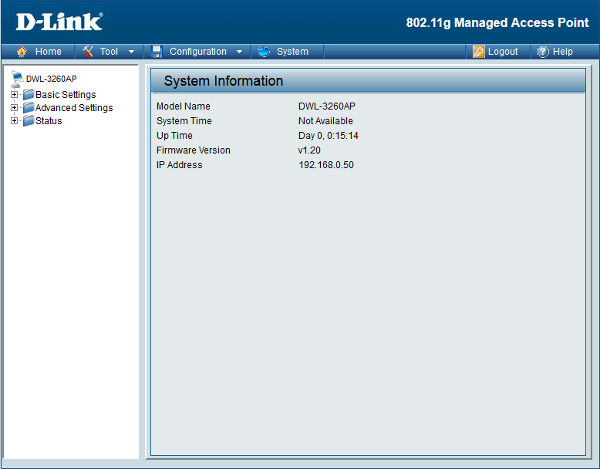Expand the Status tree node

14,121
